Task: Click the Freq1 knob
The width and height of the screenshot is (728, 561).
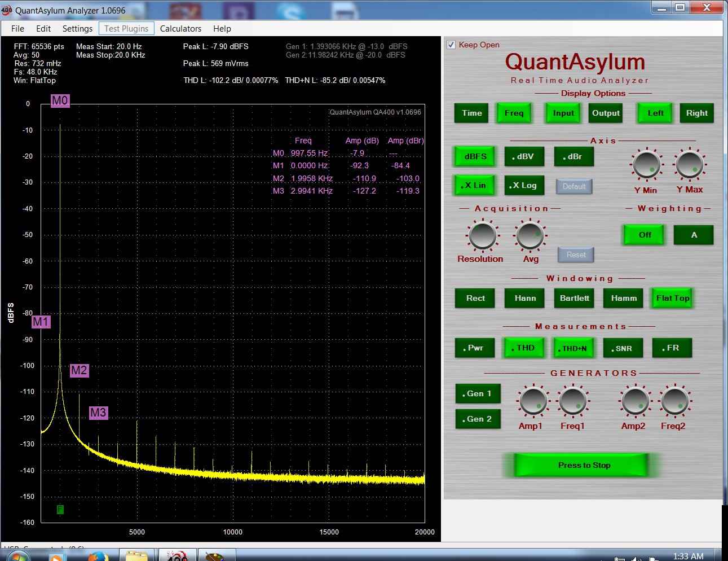Action: pos(573,401)
